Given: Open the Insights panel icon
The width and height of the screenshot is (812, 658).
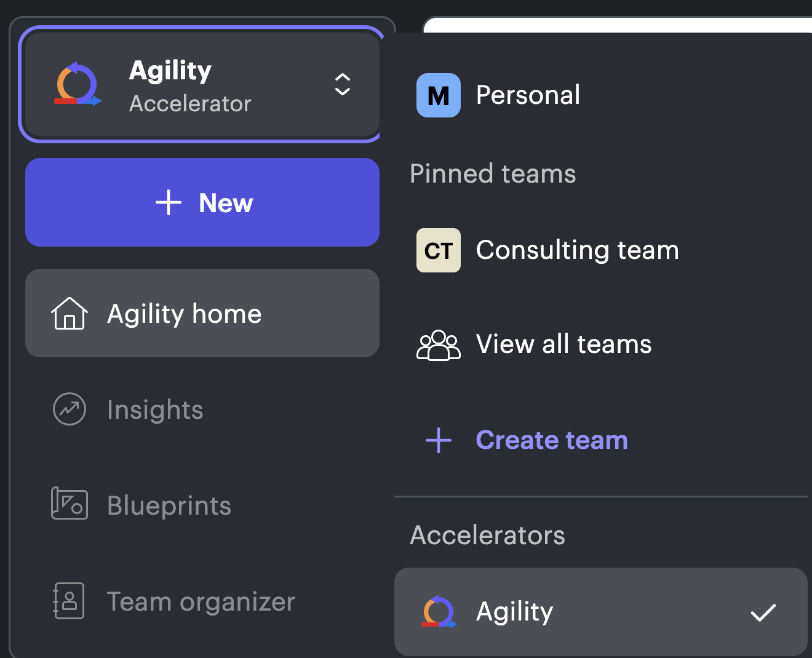Looking at the screenshot, I should click(x=70, y=409).
